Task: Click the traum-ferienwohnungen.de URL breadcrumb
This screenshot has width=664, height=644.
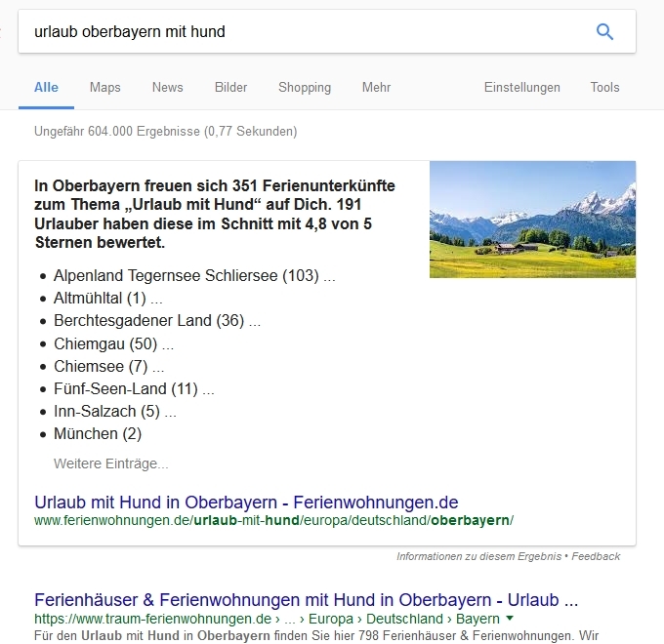Action: coord(152,619)
